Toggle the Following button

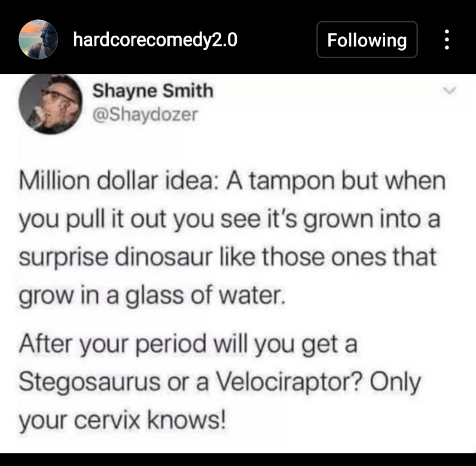pos(367,39)
